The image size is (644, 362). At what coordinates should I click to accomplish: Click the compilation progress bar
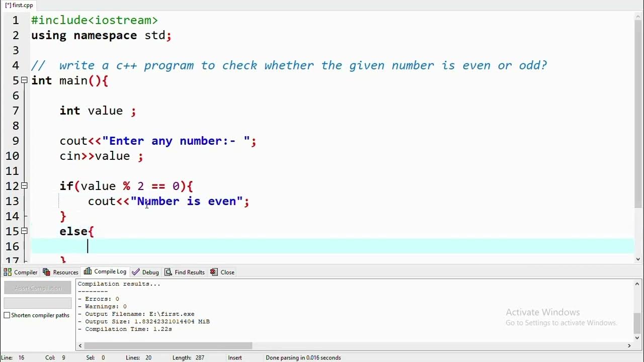pyautogui.click(x=38, y=303)
